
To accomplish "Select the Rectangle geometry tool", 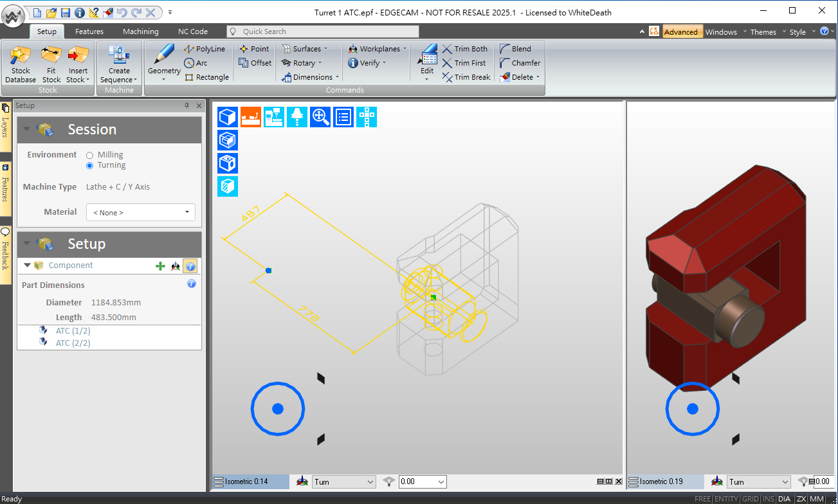I will 206,77.
